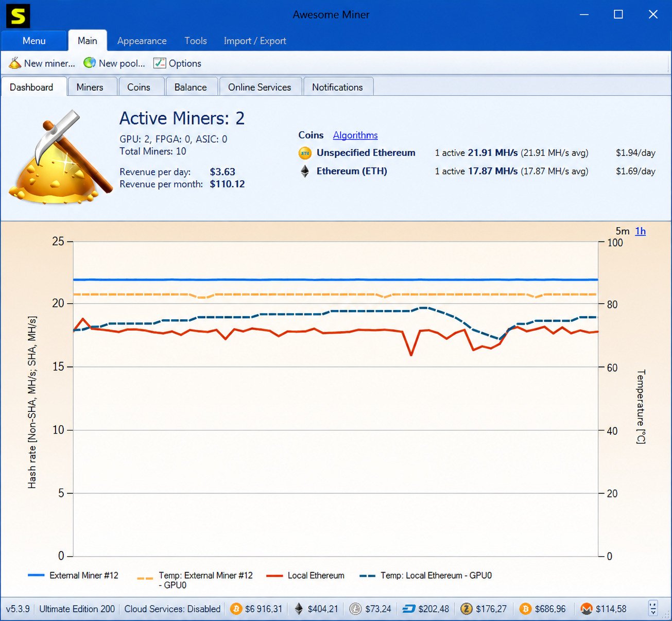Screen dimensions: 672x621
Task: Click the 21.91 MH/s hash rate text
Action: (493, 152)
